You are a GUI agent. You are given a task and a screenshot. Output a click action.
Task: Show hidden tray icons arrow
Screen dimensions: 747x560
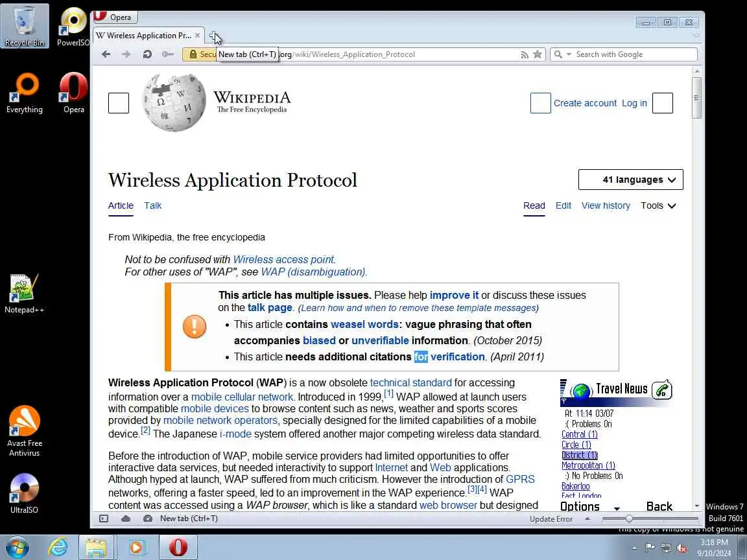click(634, 548)
